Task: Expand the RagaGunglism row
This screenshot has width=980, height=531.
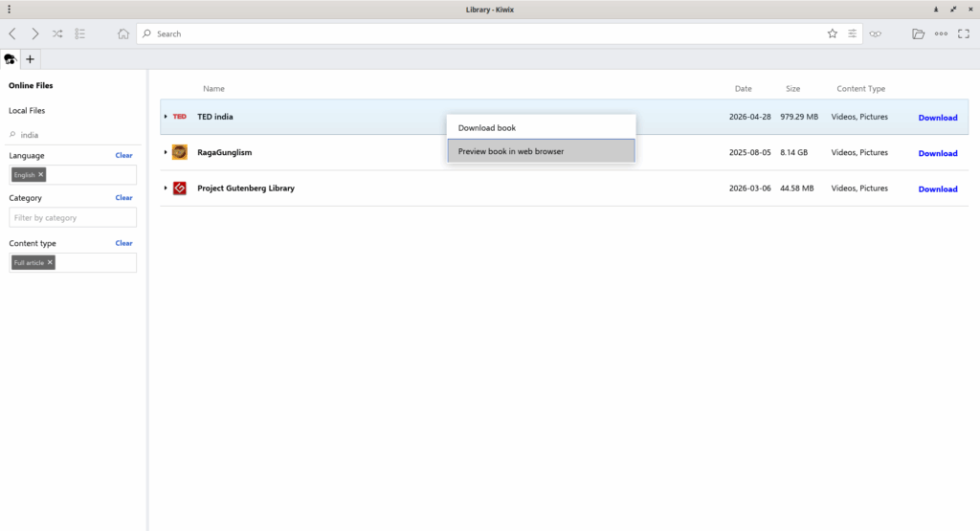Action: coord(166,152)
